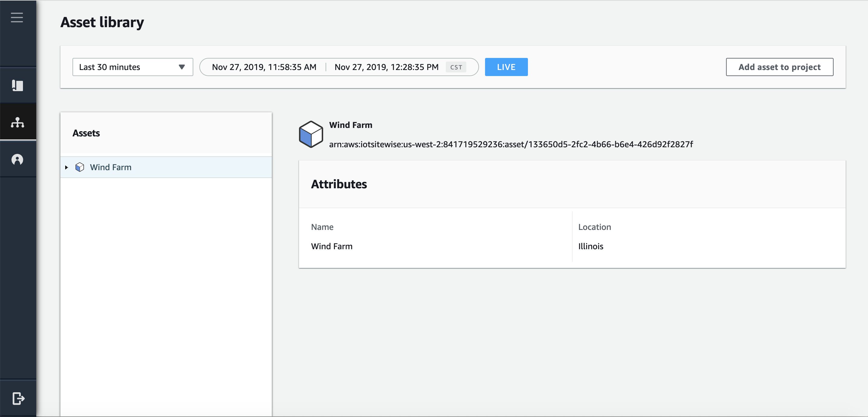The height and width of the screenshot is (417, 868).
Task: Click the log out icon
Action: [x=18, y=398]
